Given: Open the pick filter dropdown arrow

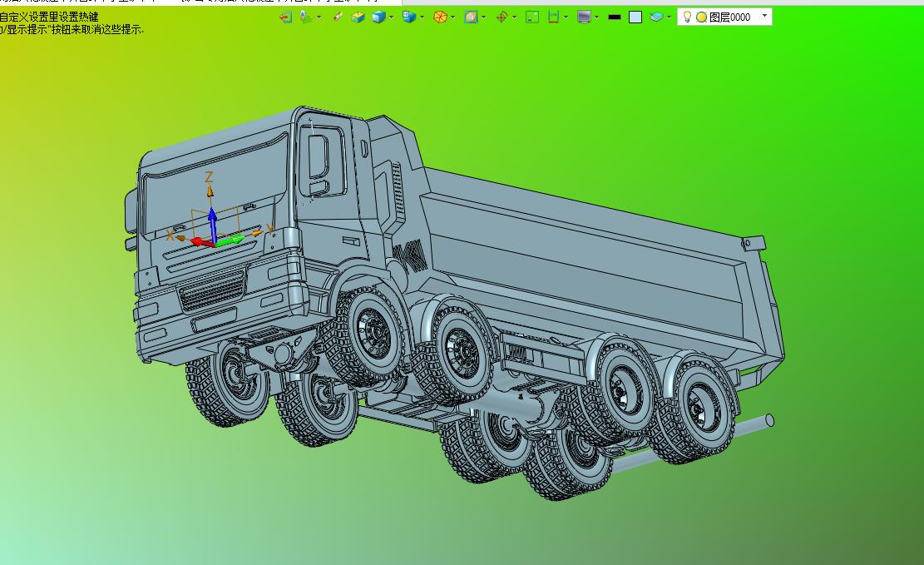Looking at the screenshot, I should (x=319, y=17).
